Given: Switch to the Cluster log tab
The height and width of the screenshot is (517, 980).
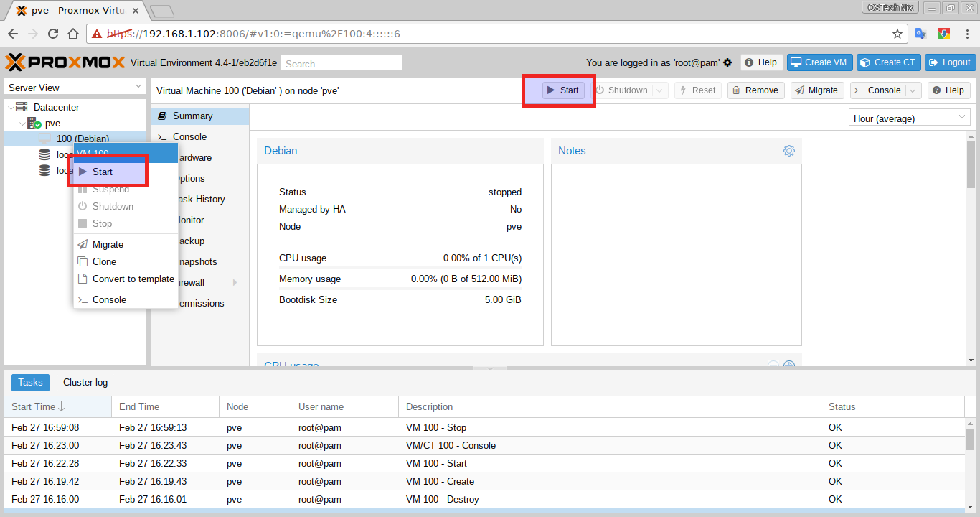Looking at the screenshot, I should [x=85, y=383].
